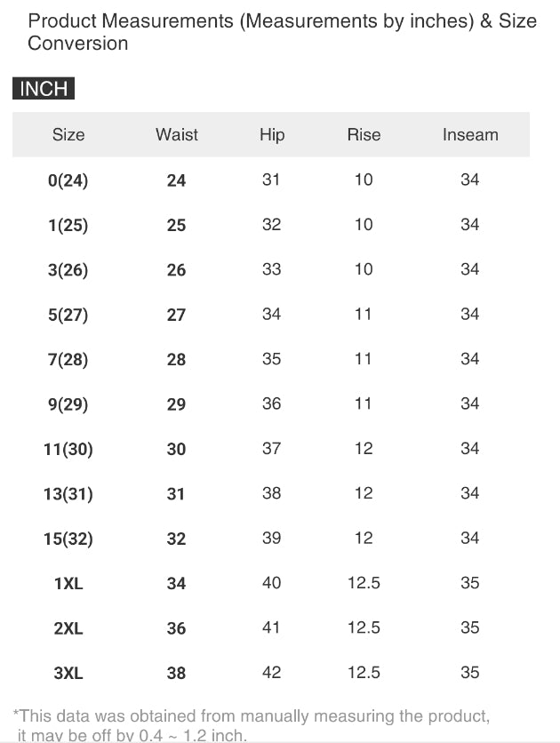Click the 15(32) size row label
The image size is (560, 743).
click(x=68, y=539)
